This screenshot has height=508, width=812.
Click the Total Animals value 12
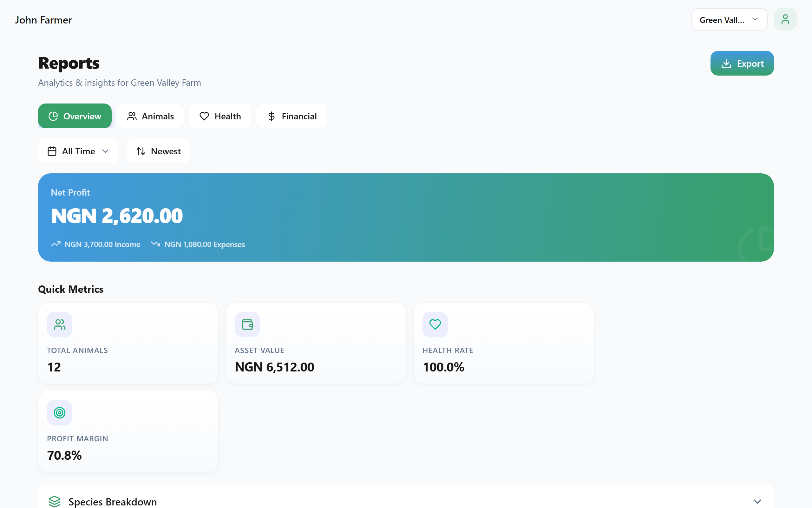pyautogui.click(x=54, y=367)
